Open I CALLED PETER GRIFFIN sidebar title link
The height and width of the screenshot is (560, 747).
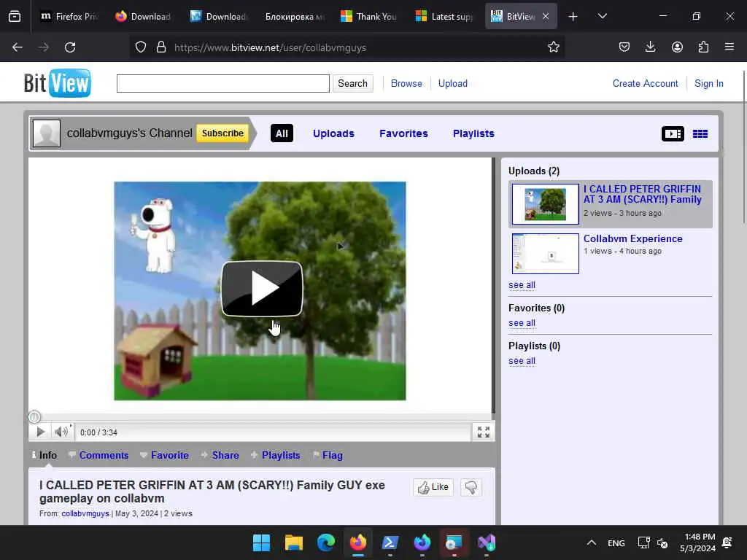point(642,194)
